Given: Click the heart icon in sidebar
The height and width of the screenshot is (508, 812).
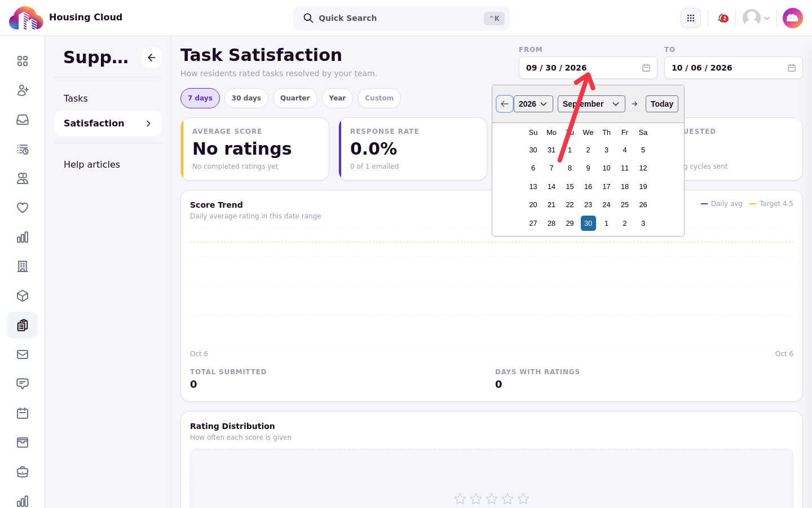Looking at the screenshot, I should click(23, 208).
